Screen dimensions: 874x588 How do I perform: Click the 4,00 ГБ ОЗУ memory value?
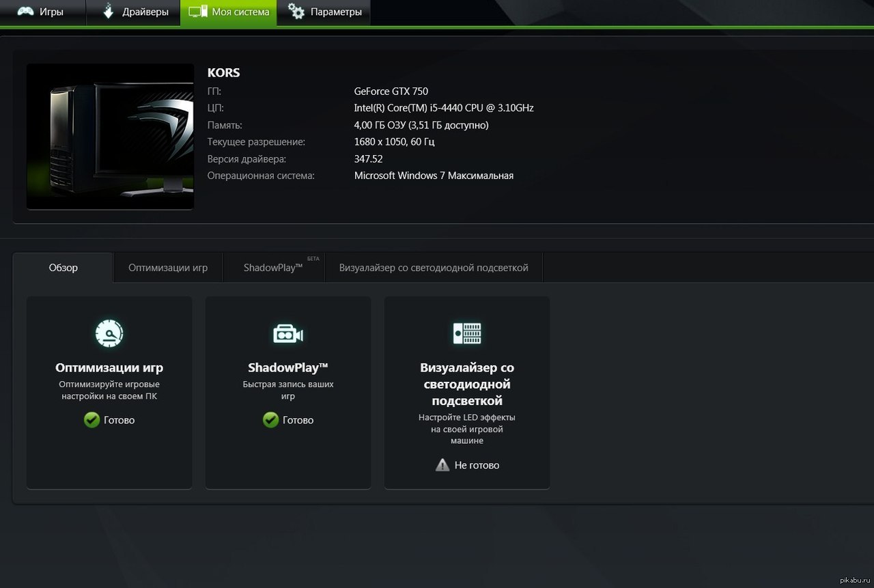click(x=421, y=125)
